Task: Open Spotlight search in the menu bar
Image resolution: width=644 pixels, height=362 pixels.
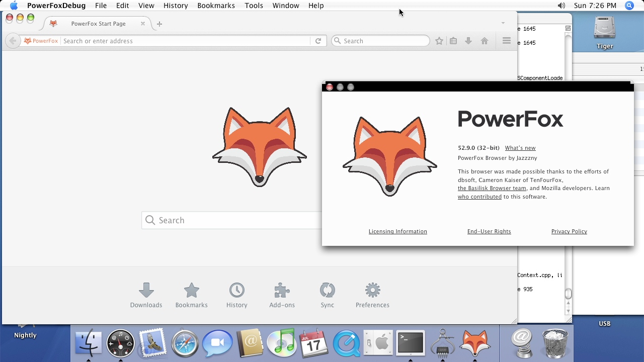Action: tap(629, 6)
